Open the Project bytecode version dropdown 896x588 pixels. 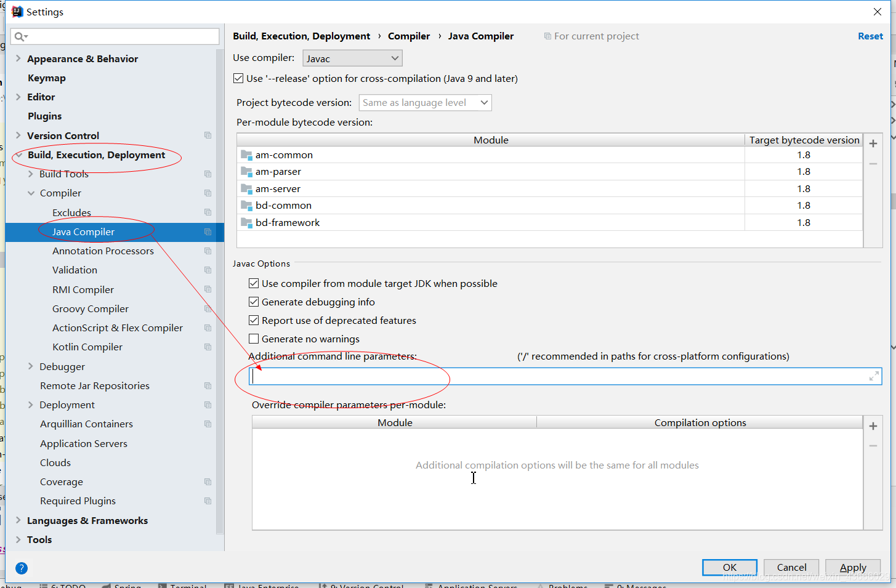pyautogui.click(x=425, y=103)
